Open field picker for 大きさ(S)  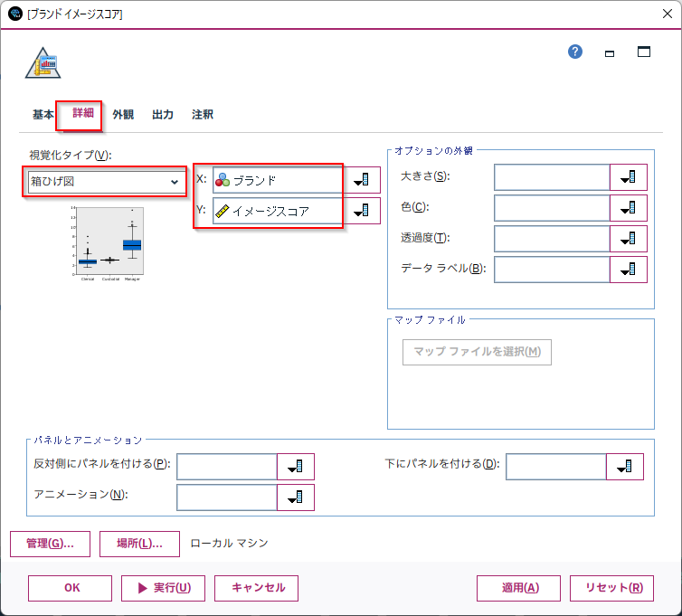coord(628,177)
